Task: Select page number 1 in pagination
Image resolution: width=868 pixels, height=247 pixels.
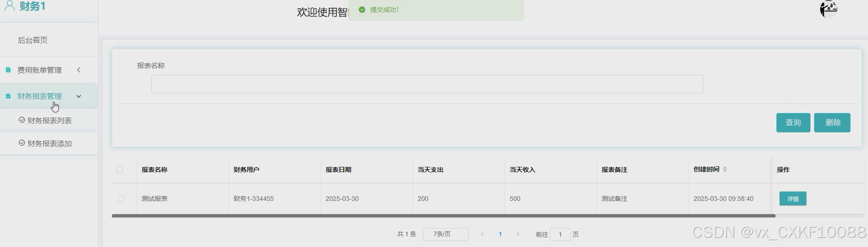Action: (x=500, y=234)
